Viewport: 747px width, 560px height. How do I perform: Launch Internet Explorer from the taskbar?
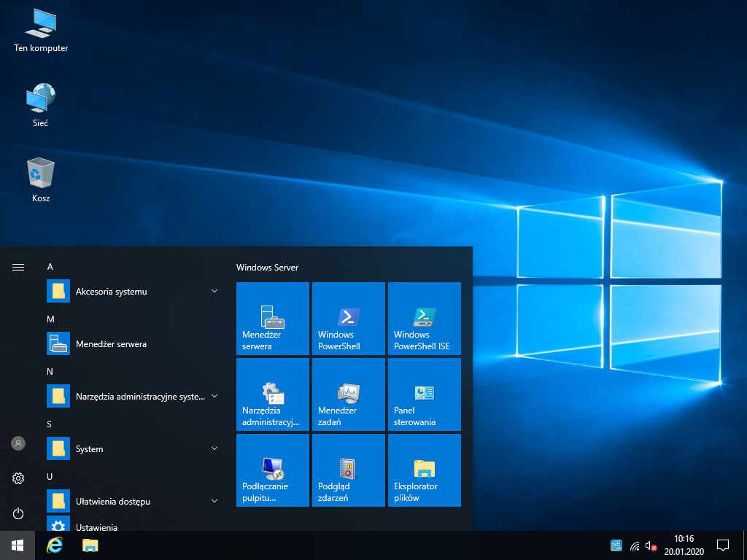(x=54, y=545)
